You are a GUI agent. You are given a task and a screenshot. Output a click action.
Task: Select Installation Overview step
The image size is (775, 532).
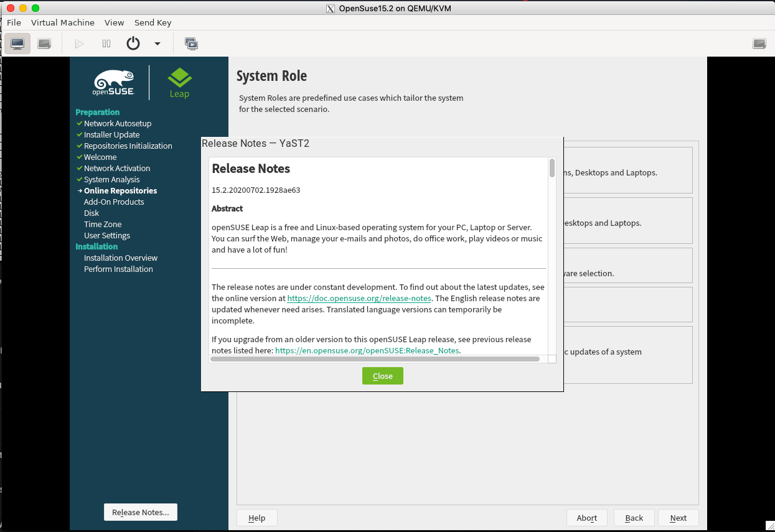[121, 258]
